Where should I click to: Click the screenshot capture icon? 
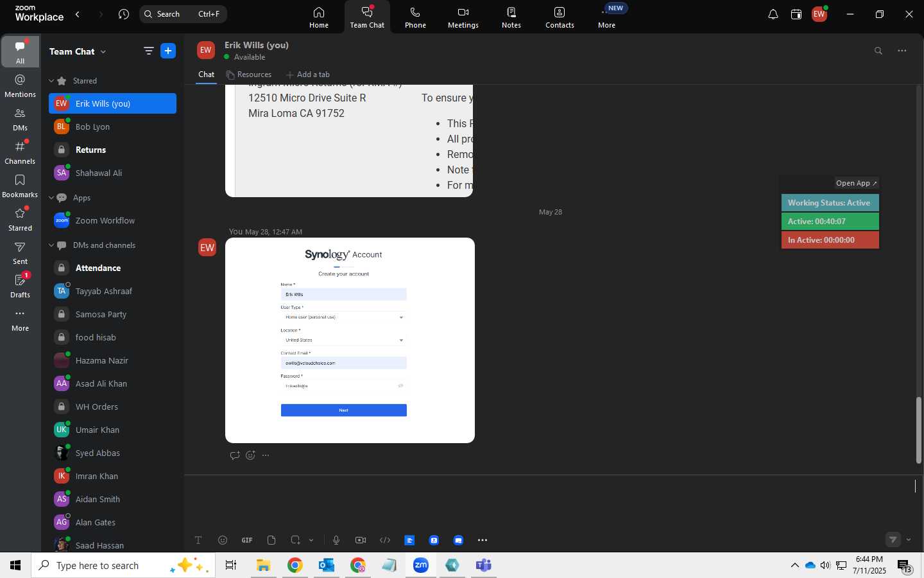click(x=295, y=540)
